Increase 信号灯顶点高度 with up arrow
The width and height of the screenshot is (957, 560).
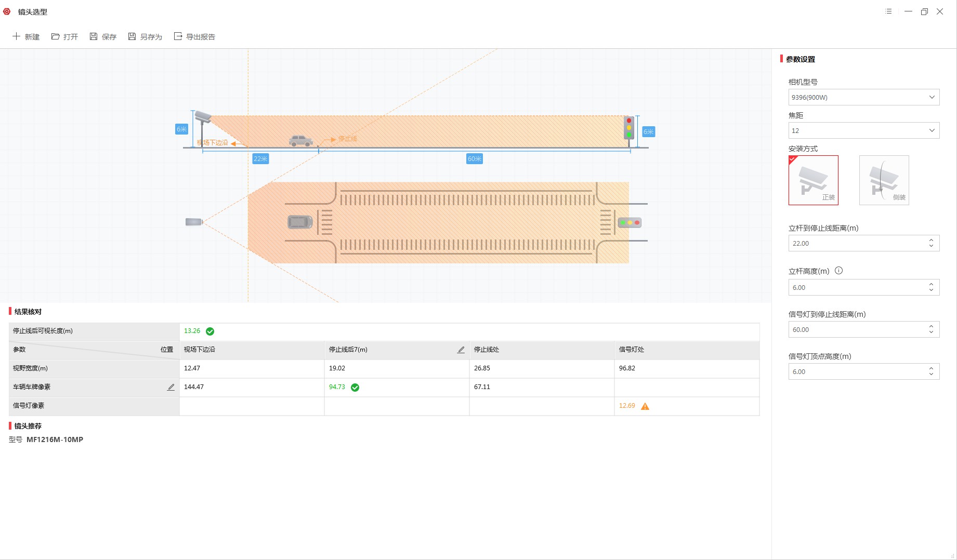(x=931, y=368)
